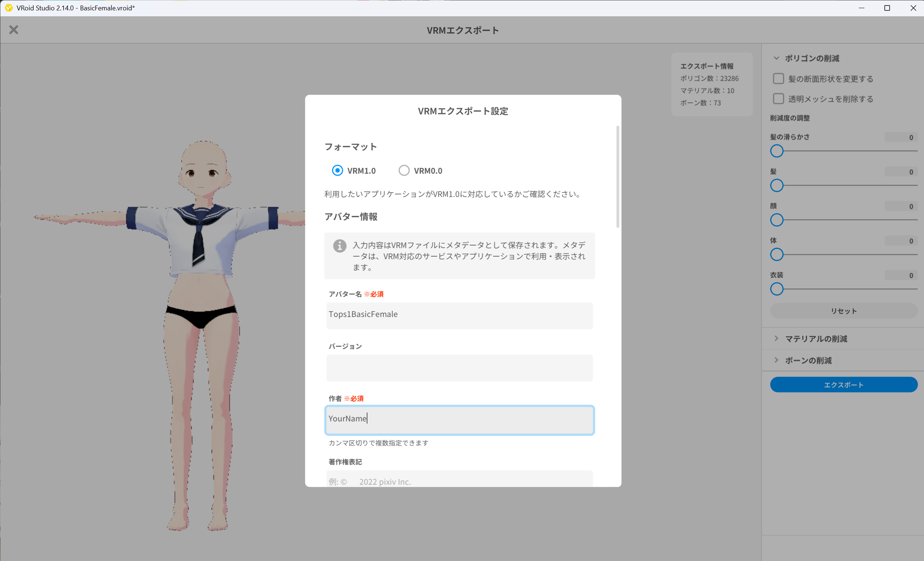
Task: Click the 髪の滑らかさ value box
Action: pyautogui.click(x=901, y=137)
